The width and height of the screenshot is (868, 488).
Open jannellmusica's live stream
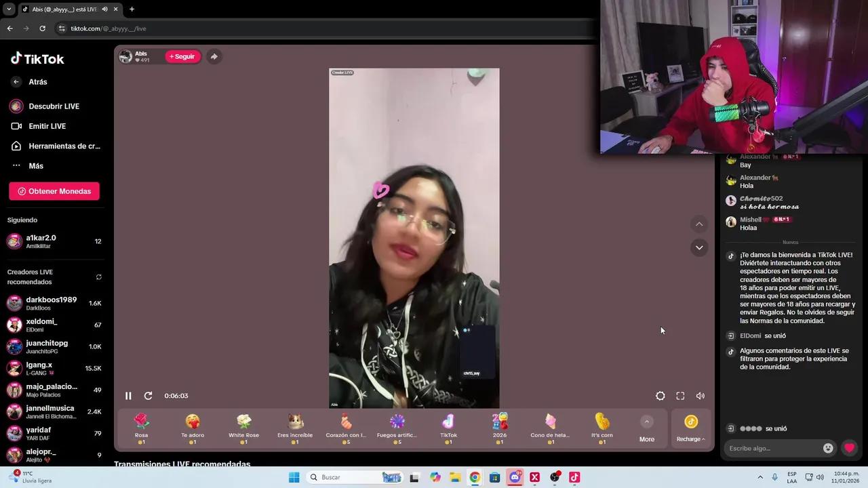pos(54,412)
